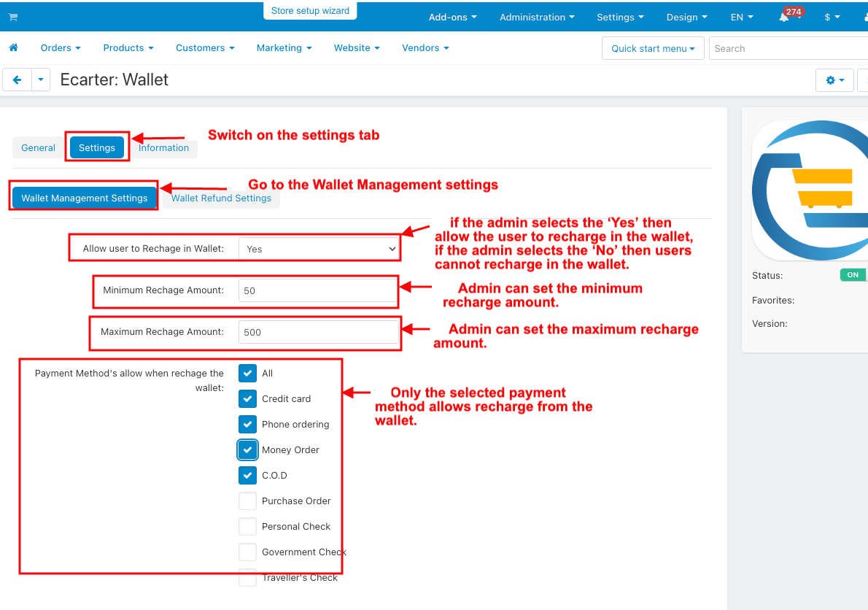Screen dimensions: 868x610
Task: Open the Add-ons top menu
Action: pyautogui.click(x=452, y=18)
